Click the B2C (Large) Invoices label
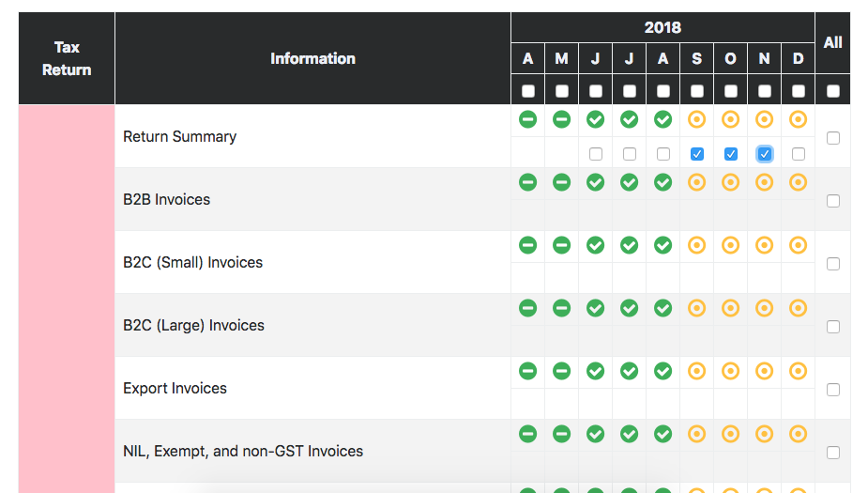 coord(193,325)
